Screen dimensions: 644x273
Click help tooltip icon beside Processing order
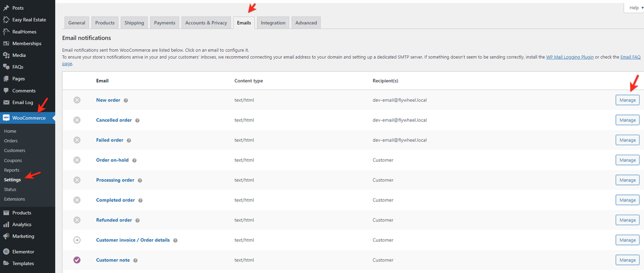(x=140, y=181)
